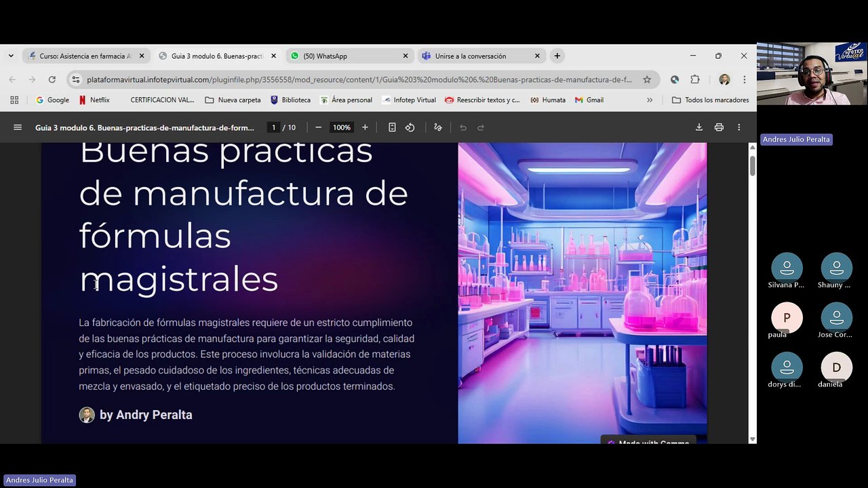
Task: Click the PDF vertical scrollbar thumb
Action: (752, 166)
